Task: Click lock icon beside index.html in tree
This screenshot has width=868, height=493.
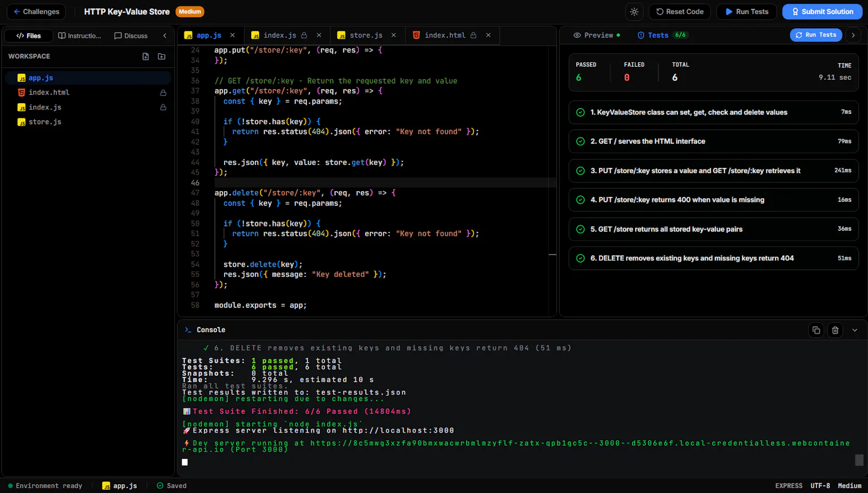Action: click(x=163, y=93)
